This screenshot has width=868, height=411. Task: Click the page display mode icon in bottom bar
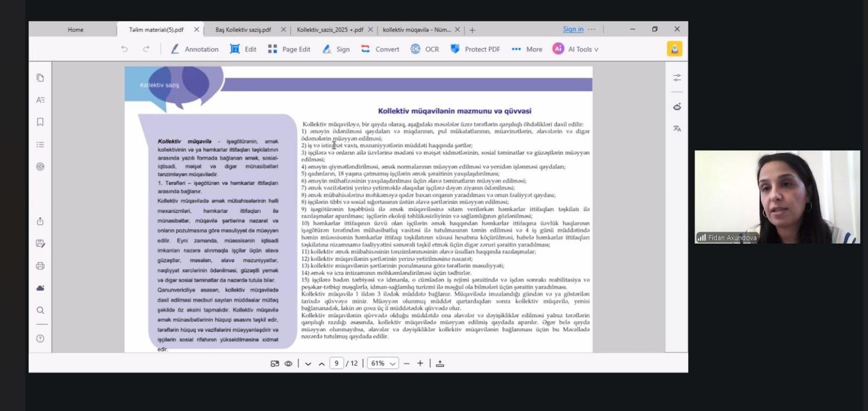point(275,364)
